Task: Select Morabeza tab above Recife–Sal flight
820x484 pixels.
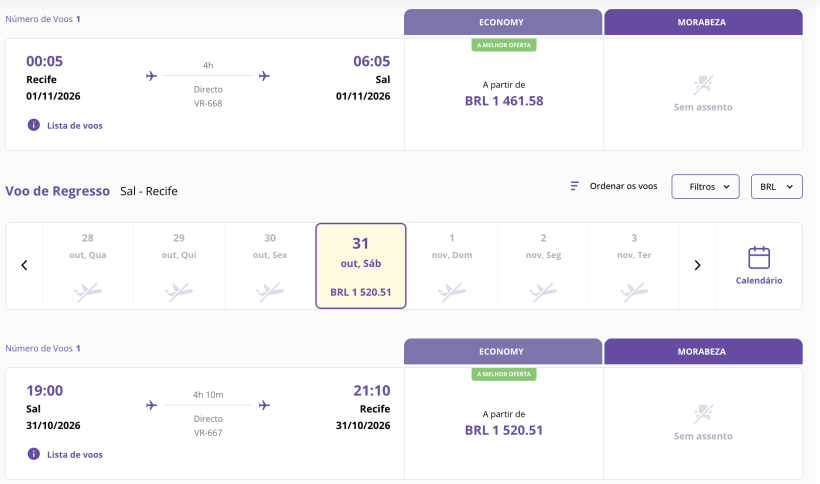Action: [x=703, y=22]
